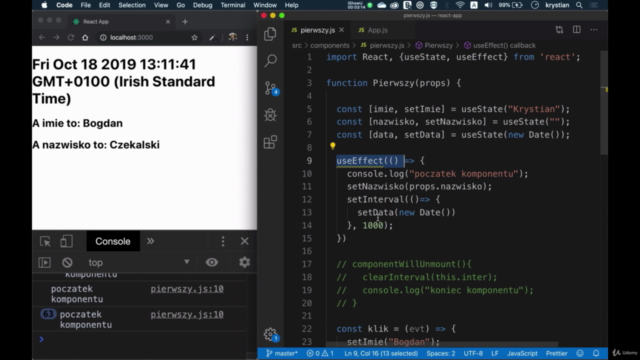The image size is (640, 360).
Task: Click Prettier in the status bar
Action: point(557,353)
